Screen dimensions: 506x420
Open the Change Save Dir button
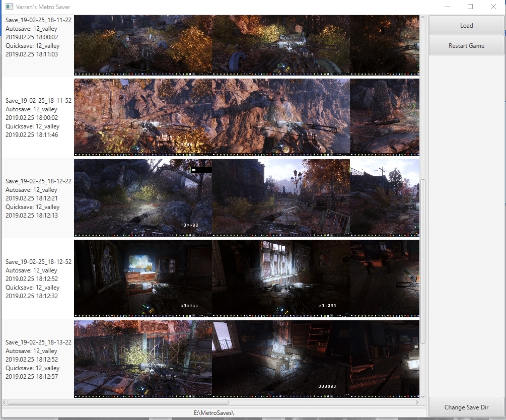[x=466, y=407]
